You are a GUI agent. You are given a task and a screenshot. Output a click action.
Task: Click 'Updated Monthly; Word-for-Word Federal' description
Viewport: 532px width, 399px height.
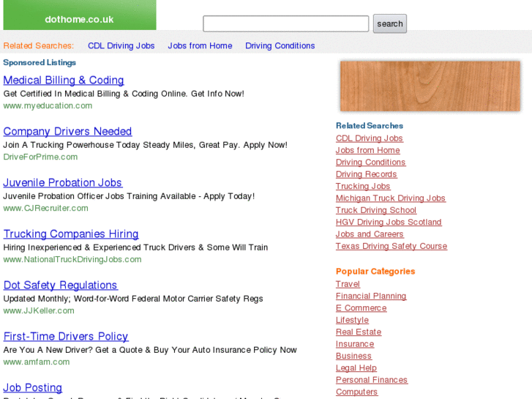click(x=133, y=299)
